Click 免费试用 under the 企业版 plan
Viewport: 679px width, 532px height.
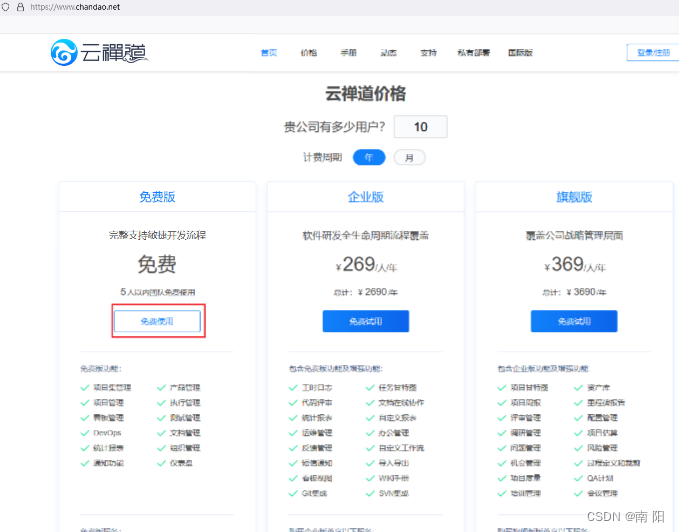coord(366,321)
